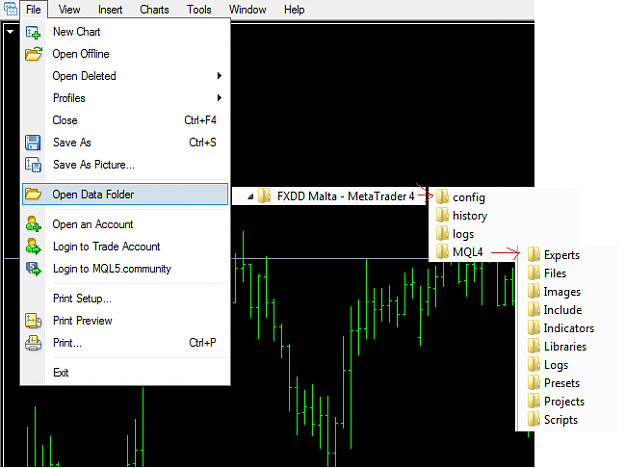Click the Presets folder icon
The image size is (625, 468).
[534, 383]
